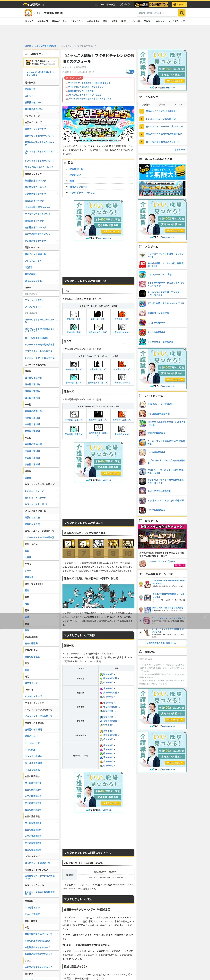
Task: Jump to 攻略のコツ in table of contents
Action: pyautogui.click(x=75, y=175)
